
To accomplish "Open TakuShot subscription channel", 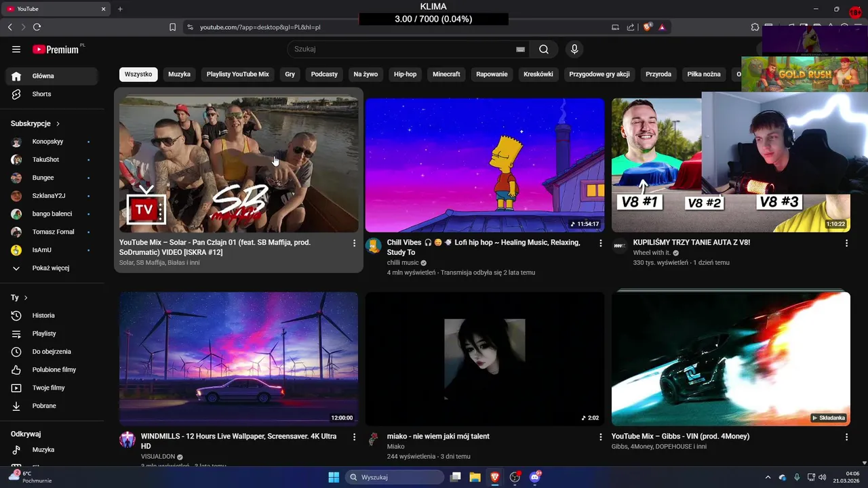I will point(52,160).
